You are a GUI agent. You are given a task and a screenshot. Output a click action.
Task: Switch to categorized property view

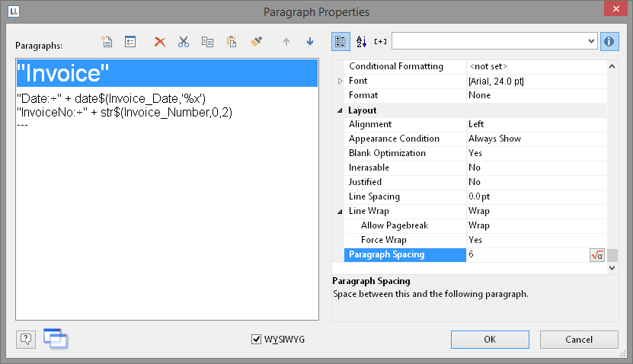342,41
